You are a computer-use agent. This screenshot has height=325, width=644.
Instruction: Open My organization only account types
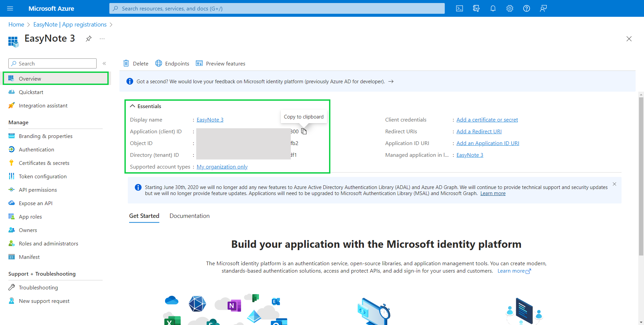coord(222,167)
